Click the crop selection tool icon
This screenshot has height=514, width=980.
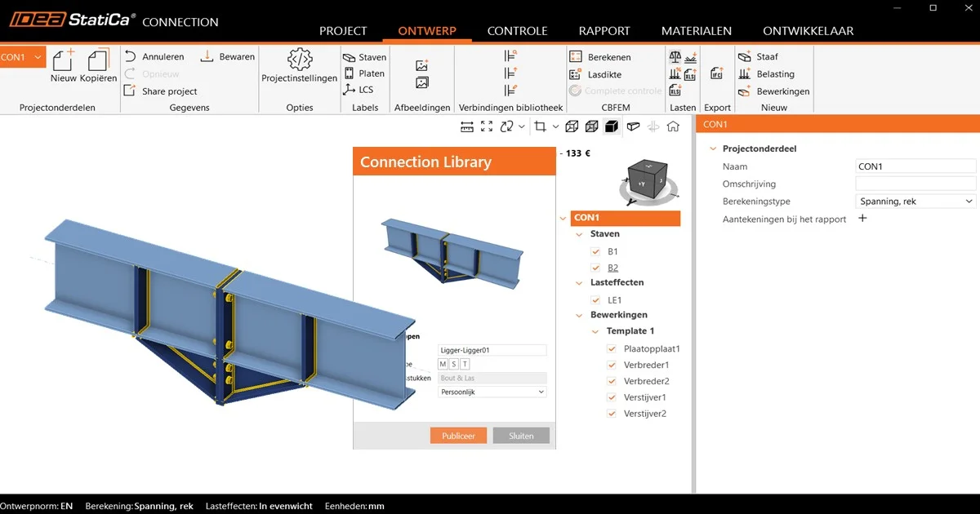[x=540, y=126]
